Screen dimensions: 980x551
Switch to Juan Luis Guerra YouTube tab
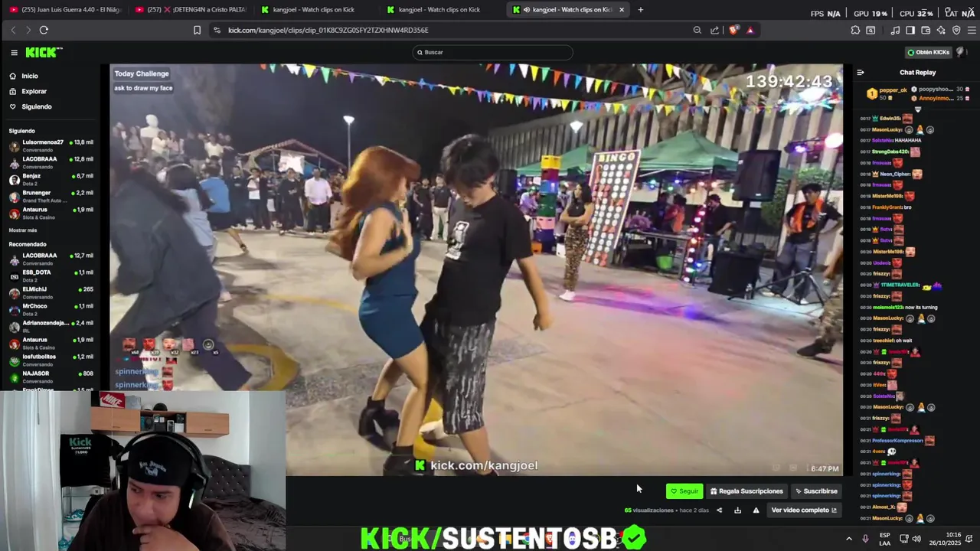pyautogui.click(x=65, y=9)
